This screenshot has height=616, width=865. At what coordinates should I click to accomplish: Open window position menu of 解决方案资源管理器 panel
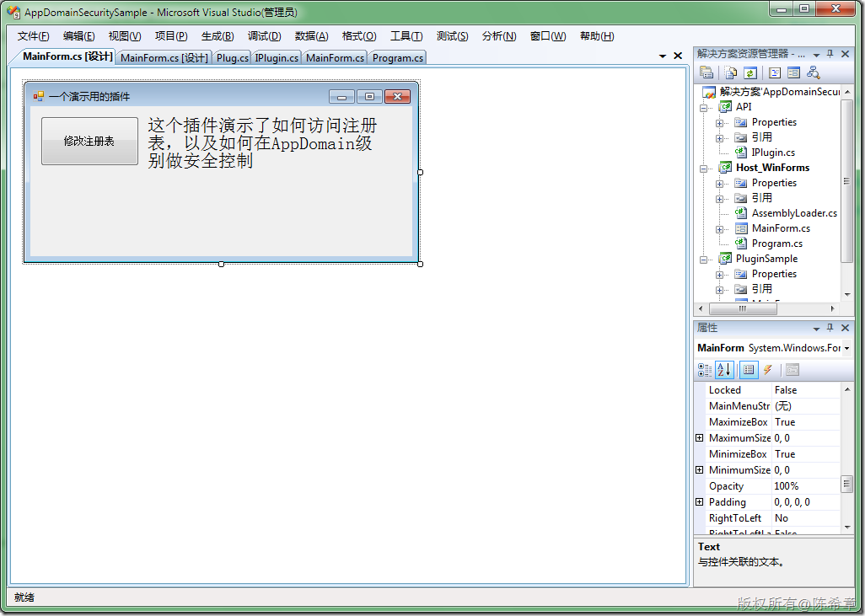click(x=816, y=55)
